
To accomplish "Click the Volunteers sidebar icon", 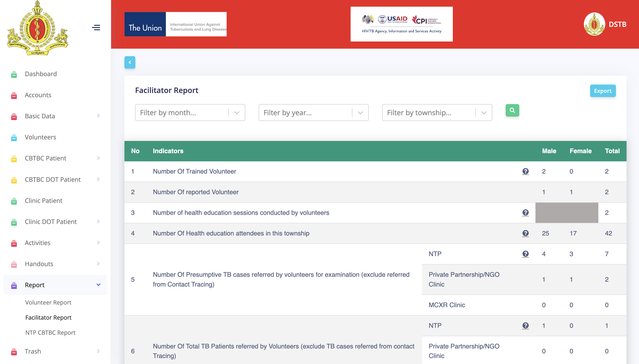I will tap(14, 137).
